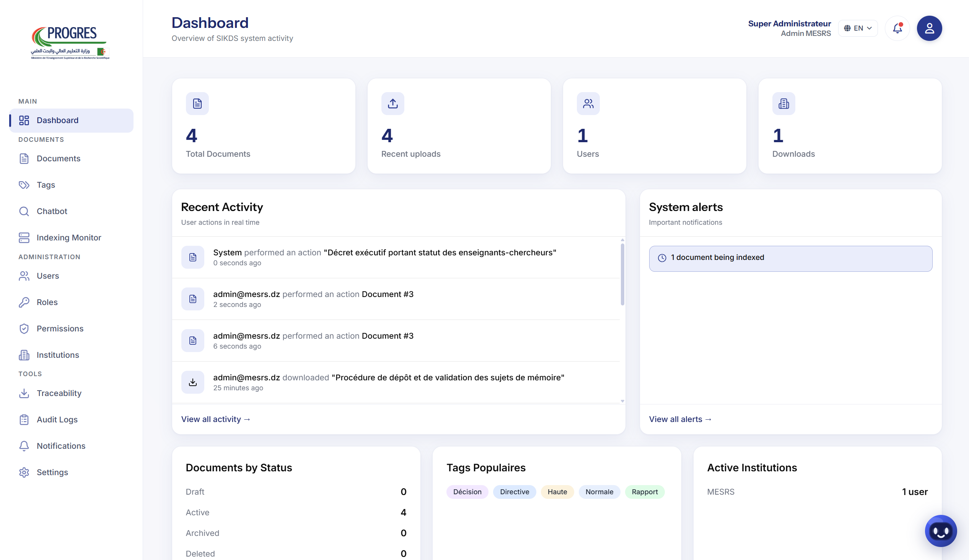Click the MESRS institution row
Screen dimensions: 969x560
click(x=818, y=492)
